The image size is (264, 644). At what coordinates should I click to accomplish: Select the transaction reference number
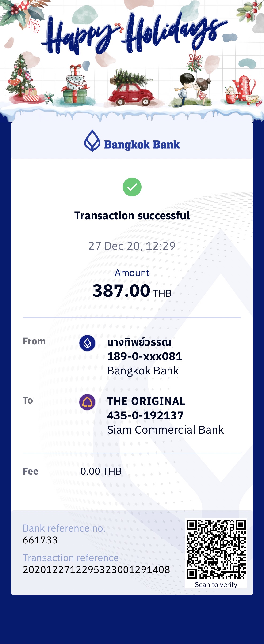(96, 569)
